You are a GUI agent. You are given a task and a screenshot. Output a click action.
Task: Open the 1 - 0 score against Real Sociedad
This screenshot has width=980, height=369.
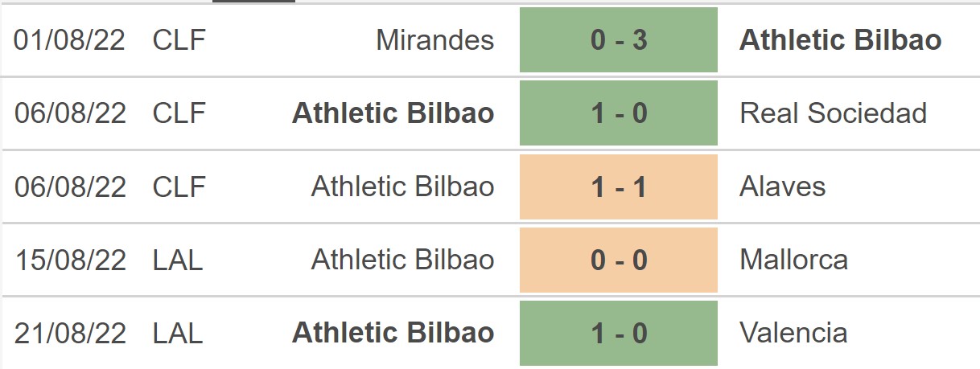[618, 113]
